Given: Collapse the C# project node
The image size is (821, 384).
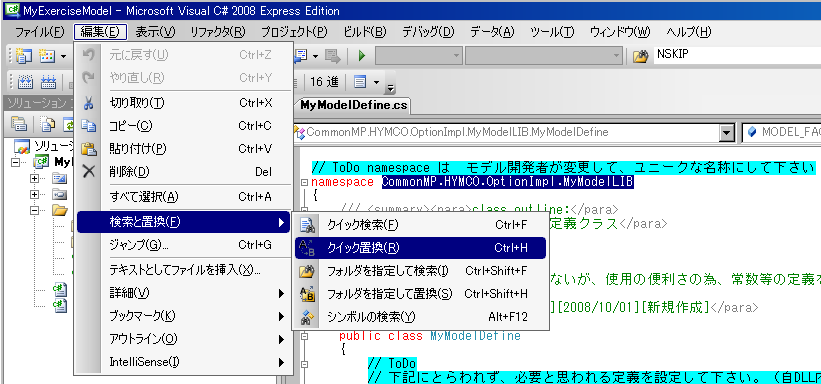Looking at the screenshot, I should [14, 163].
